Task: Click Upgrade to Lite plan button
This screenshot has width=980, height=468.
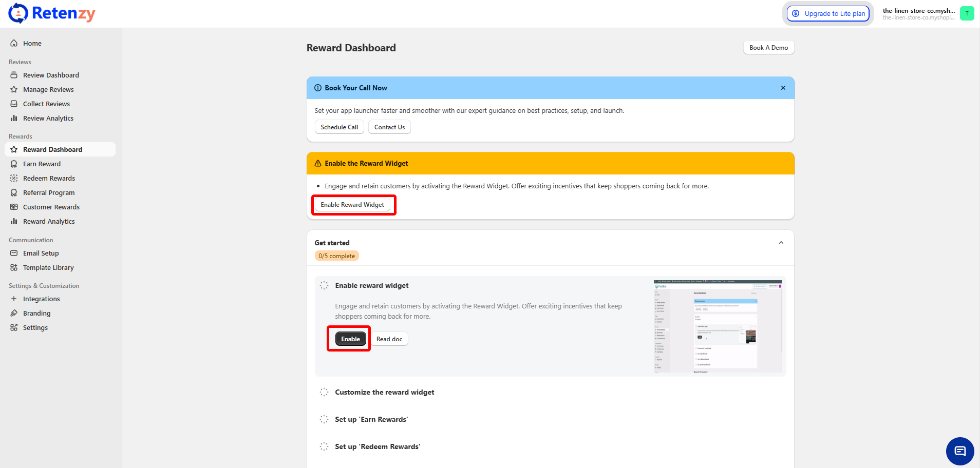Action: (828, 14)
